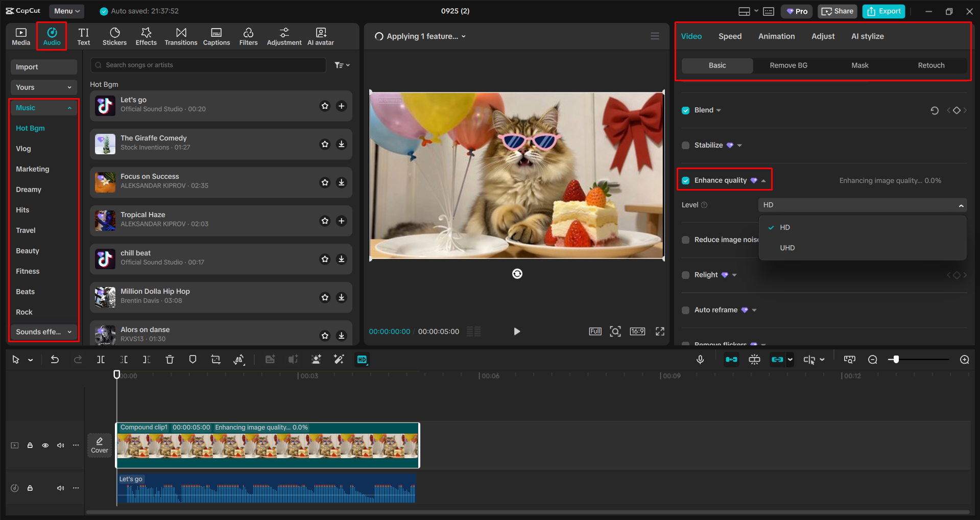
Task: Expand the Blend section
Action: pyautogui.click(x=719, y=110)
